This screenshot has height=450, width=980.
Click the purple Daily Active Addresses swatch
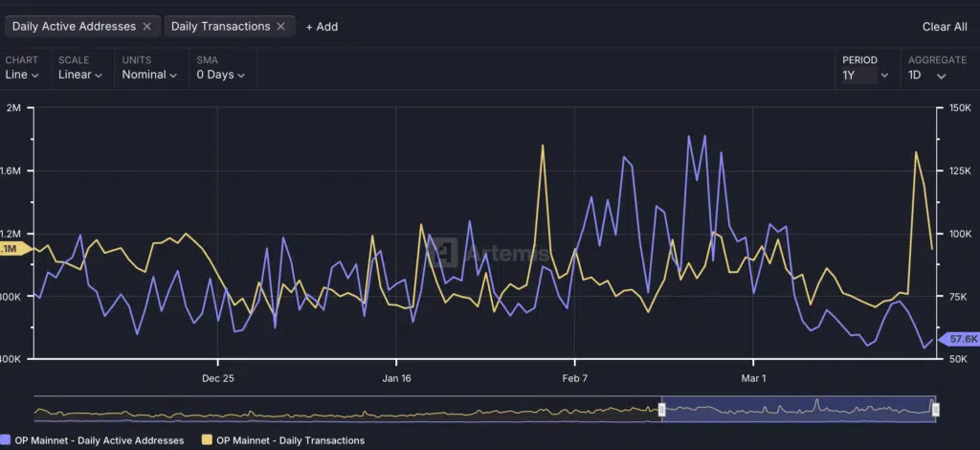point(5,440)
